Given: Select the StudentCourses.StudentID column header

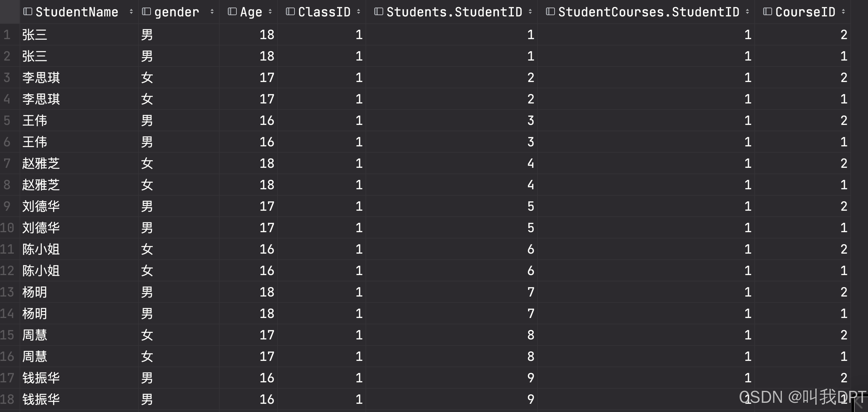Looking at the screenshot, I should tap(649, 12).
